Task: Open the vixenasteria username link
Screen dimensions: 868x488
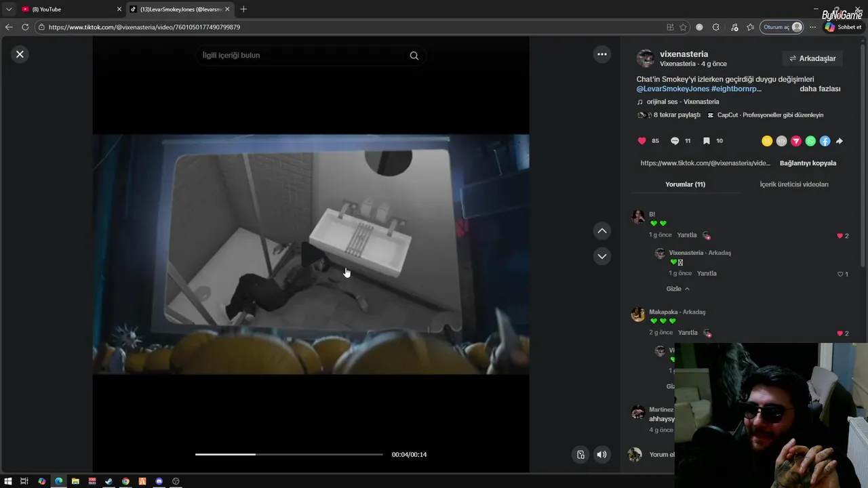Action: click(x=684, y=54)
